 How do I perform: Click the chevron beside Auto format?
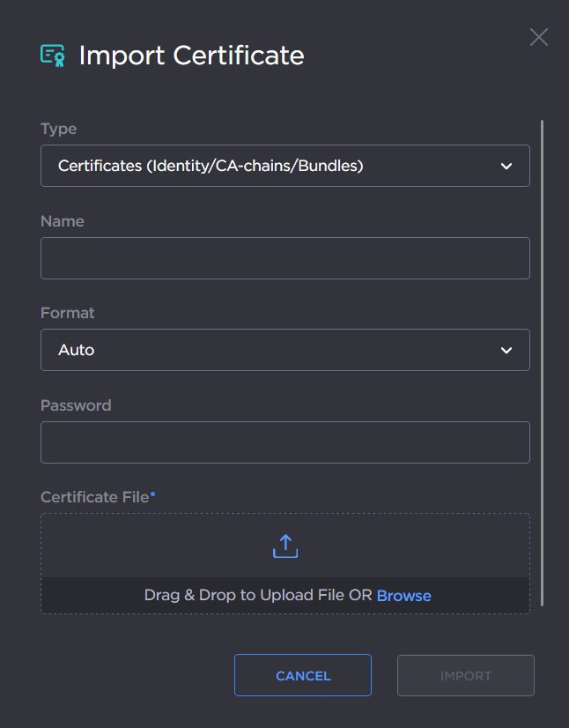pos(506,350)
